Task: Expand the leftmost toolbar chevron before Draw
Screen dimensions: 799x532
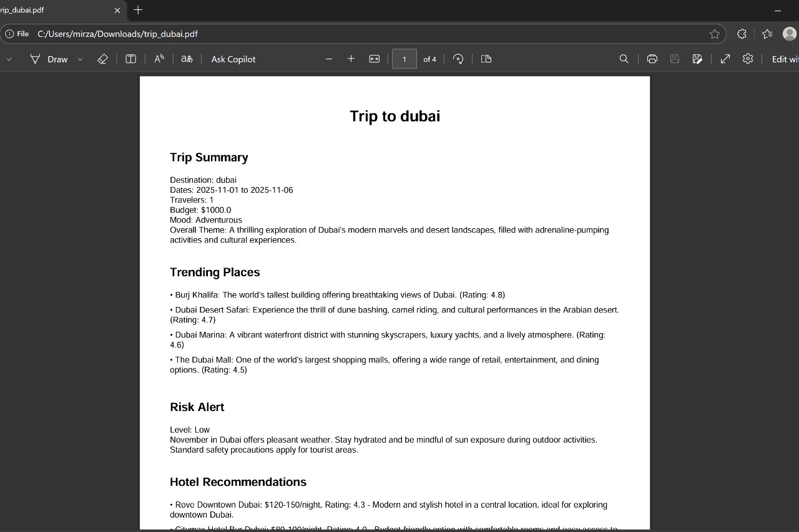Action: 9,59
